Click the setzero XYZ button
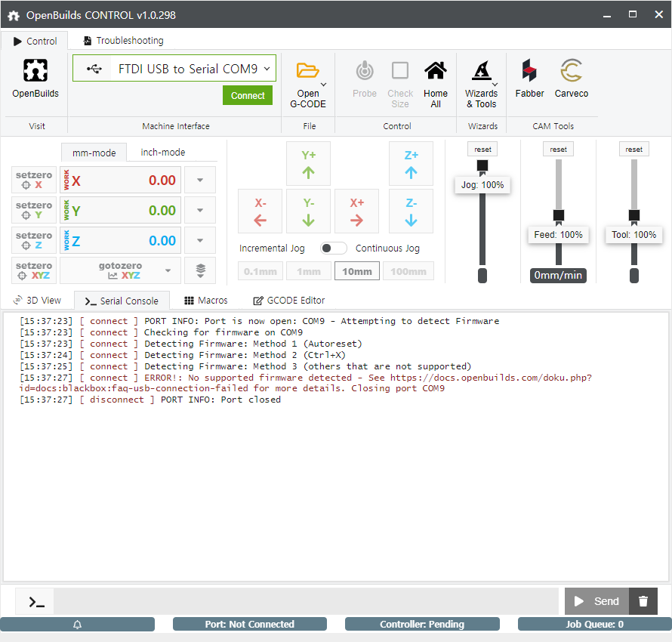Image resolution: width=672 pixels, height=642 pixels. tap(34, 270)
